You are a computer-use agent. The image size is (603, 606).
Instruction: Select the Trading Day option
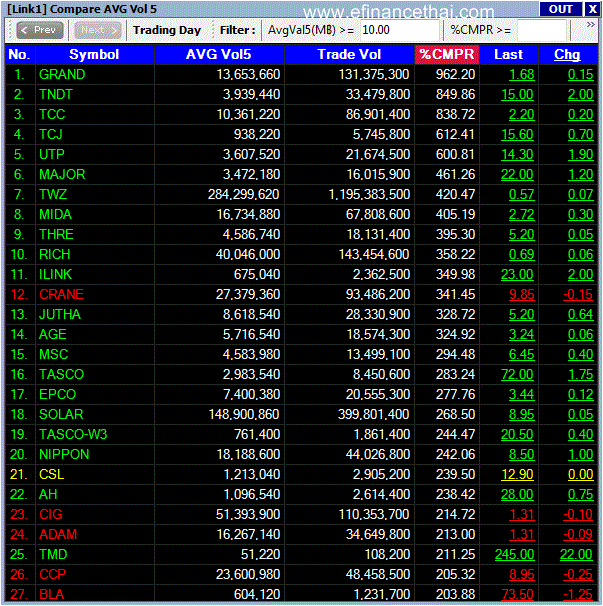click(167, 30)
